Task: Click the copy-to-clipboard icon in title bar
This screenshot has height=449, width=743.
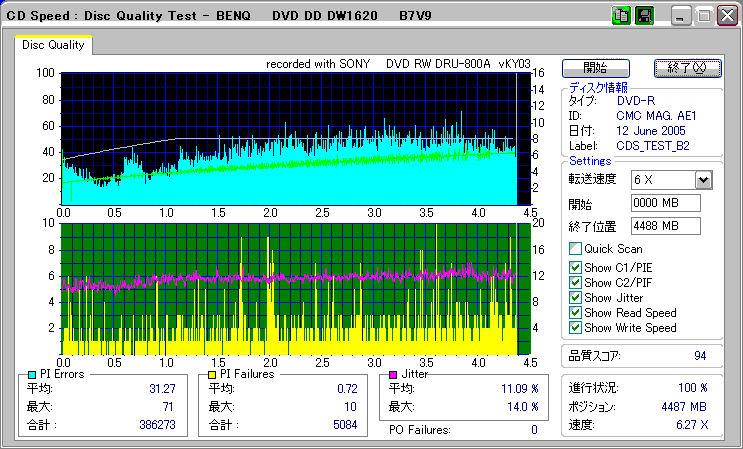Action: (620, 16)
